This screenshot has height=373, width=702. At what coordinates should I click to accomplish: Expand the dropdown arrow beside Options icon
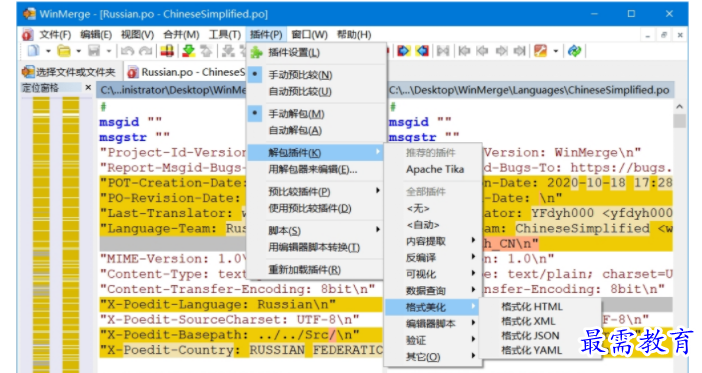coord(556,51)
